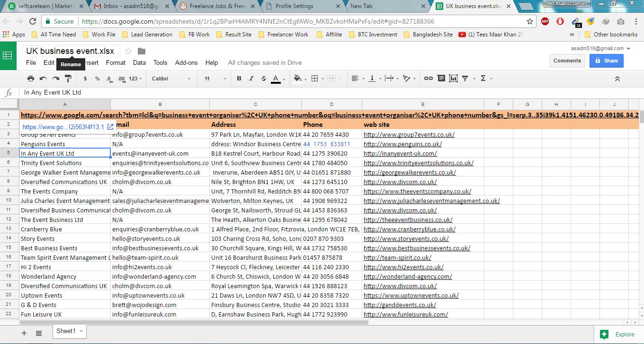The width and height of the screenshot is (644, 344).
Task: Click the Insert comment icon
Action: [x=441, y=79]
